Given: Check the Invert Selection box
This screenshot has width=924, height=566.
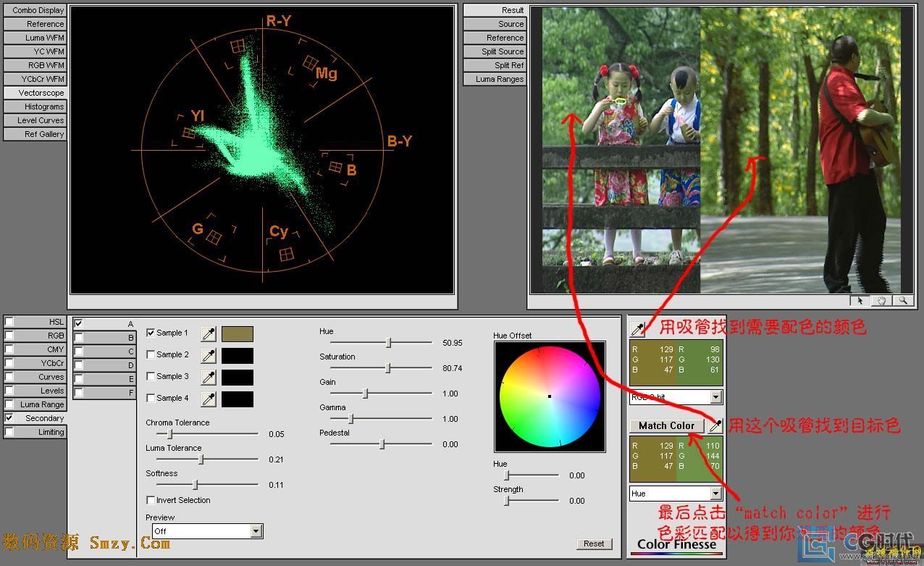Looking at the screenshot, I should pyautogui.click(x=151, y=500).
